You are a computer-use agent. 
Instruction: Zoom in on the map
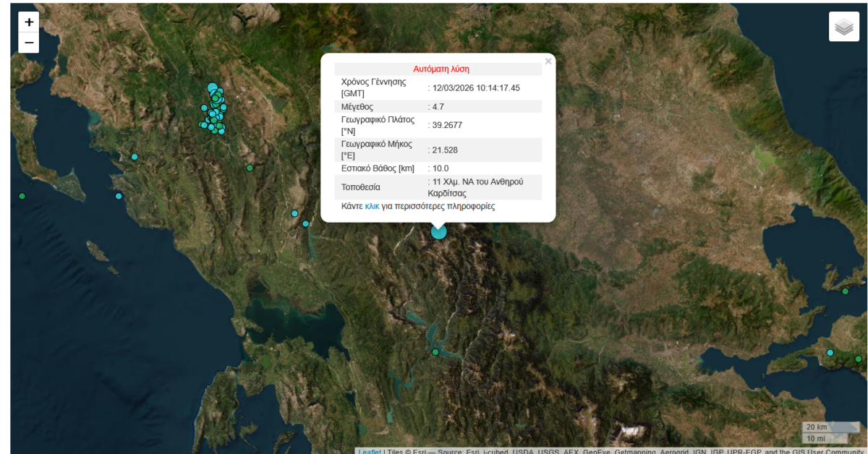[29, 22]
